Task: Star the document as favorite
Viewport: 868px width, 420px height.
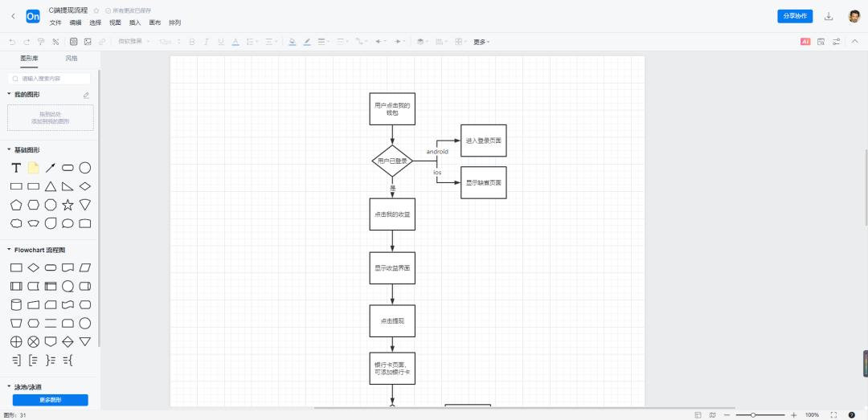Action: pos(96,10)
